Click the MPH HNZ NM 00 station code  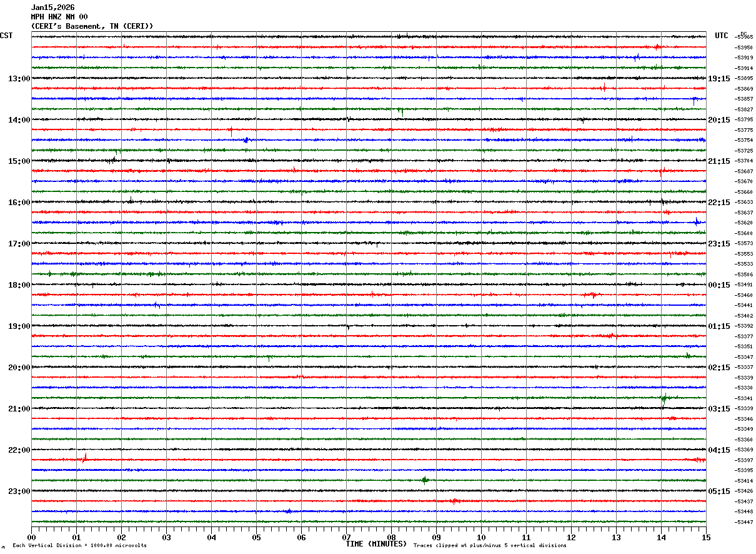(59, 17)
